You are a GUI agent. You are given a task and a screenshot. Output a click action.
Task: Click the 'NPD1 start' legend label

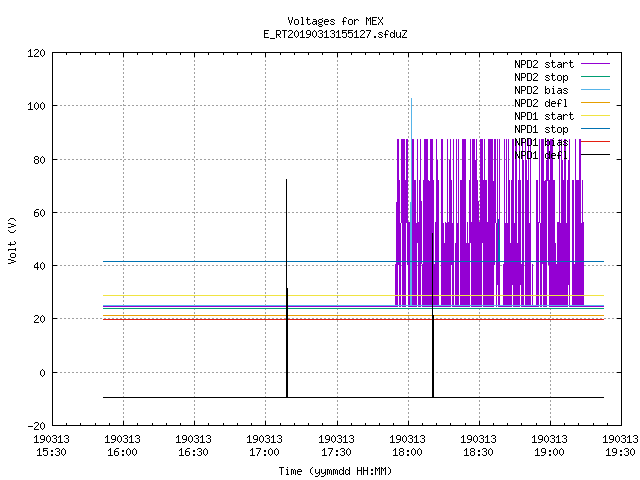pos(544,116)
